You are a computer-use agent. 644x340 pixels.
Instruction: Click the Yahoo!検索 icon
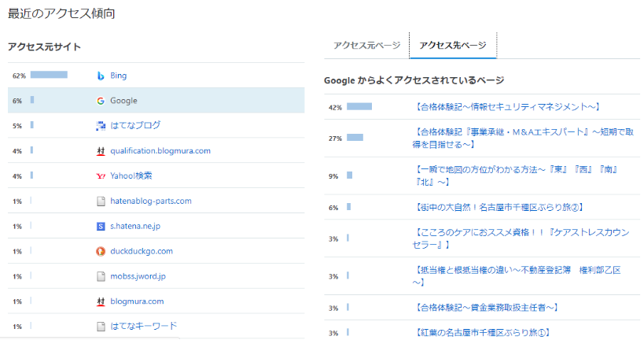click(x=101, y=176)
